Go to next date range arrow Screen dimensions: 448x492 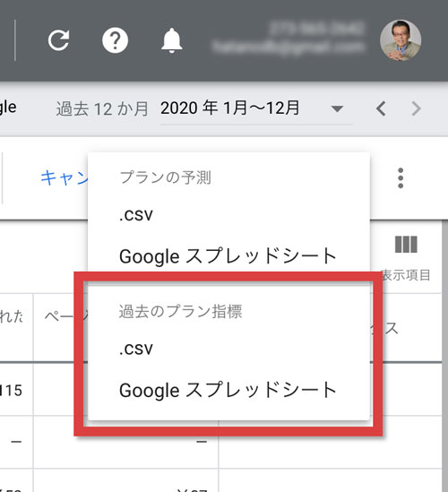(x=416, y=108)
